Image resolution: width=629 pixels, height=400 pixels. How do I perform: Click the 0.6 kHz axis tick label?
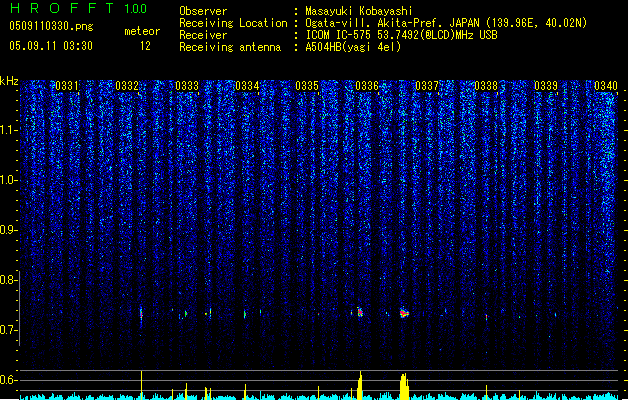pyautogui.click(x=8, y=380)
